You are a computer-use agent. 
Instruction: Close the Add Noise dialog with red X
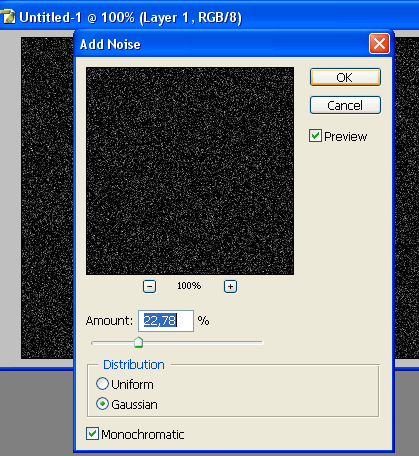point(379,44)
